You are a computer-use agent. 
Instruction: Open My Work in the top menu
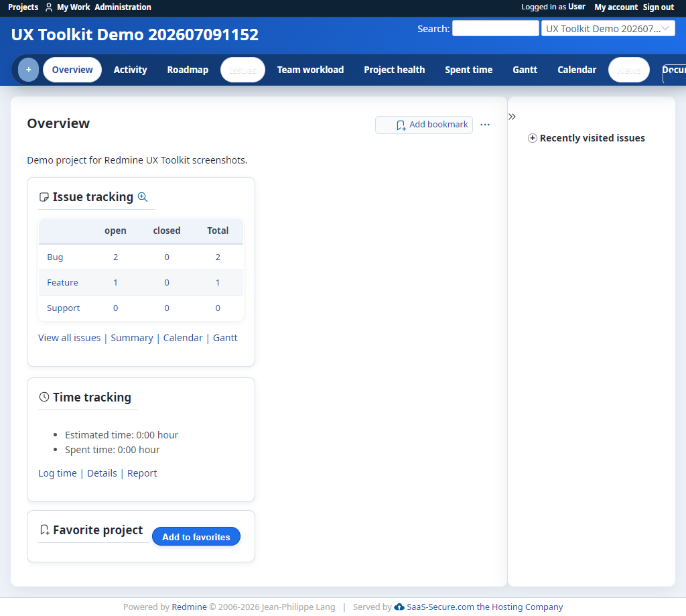tap(68, 7)
